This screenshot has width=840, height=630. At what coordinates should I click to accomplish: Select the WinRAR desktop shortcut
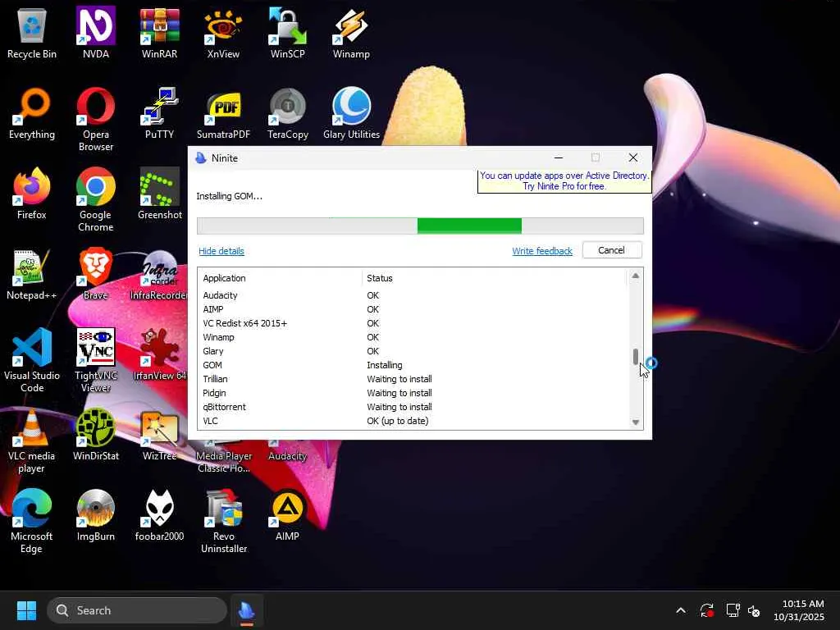click(x=160, y=33)
